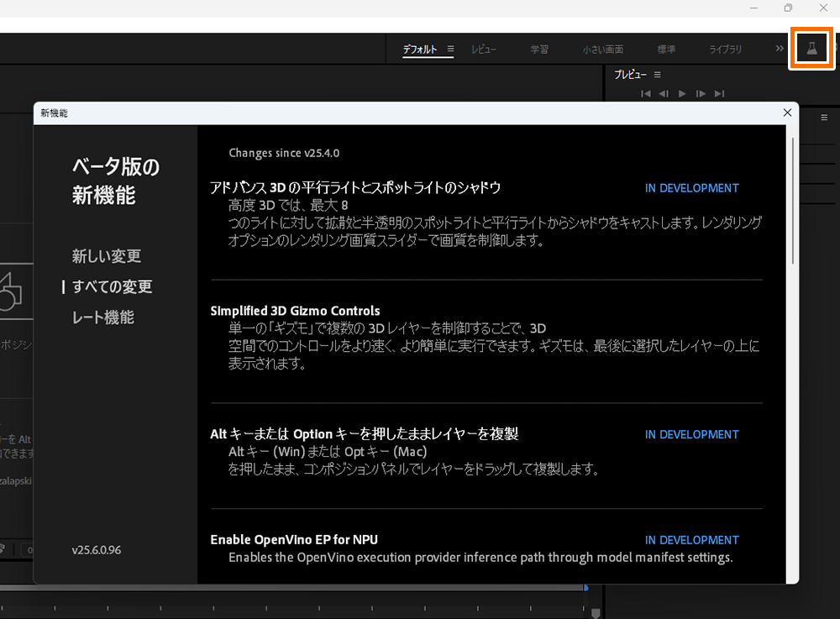The height and width of the screenshot is (619, 840).
Task: Open the レート機能 section
Action: (102, 317)
